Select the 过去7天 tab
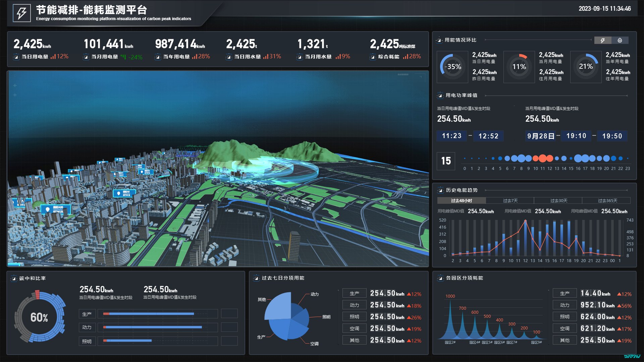Screen dimensions: 644x362 (x=510, y=200)
